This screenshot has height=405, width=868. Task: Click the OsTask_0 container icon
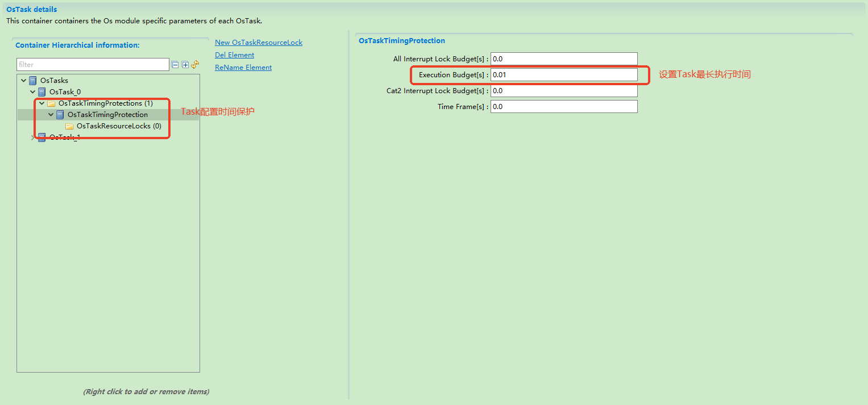click(x=42, y=92)
